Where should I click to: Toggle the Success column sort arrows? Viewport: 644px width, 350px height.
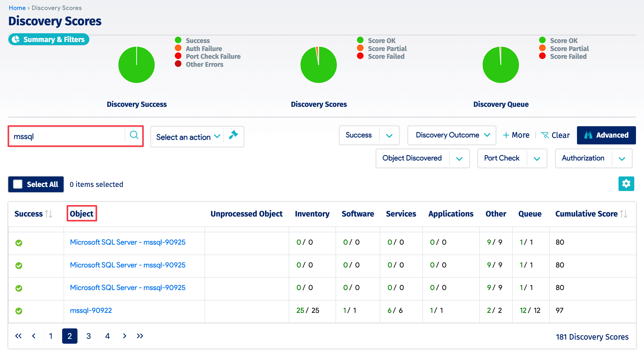pyautogui.click(x=49, y=214)
